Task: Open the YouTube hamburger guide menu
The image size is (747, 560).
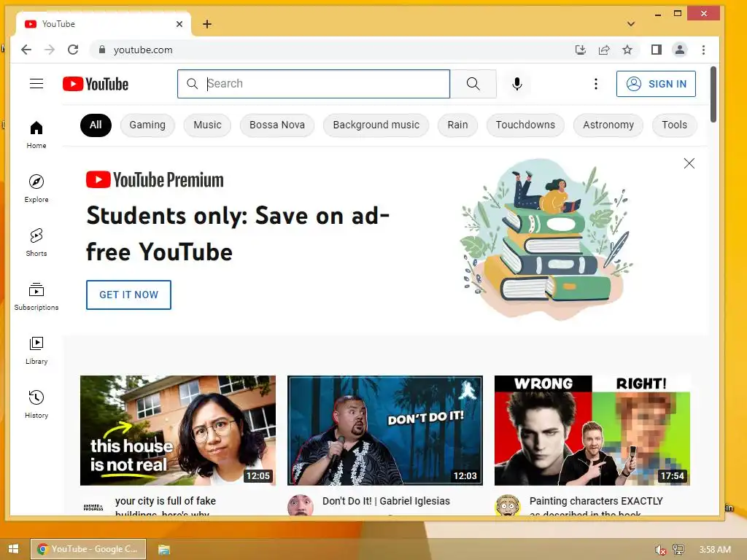Action: pos(36,84)
